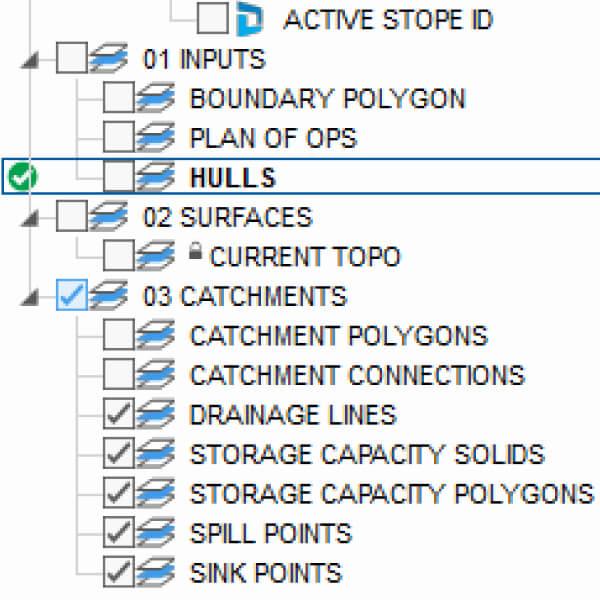Uncheck STORAGE CAPACITY POLYGONS checkbox
This screenshot has height=600, width=600.
click(119, 493)
